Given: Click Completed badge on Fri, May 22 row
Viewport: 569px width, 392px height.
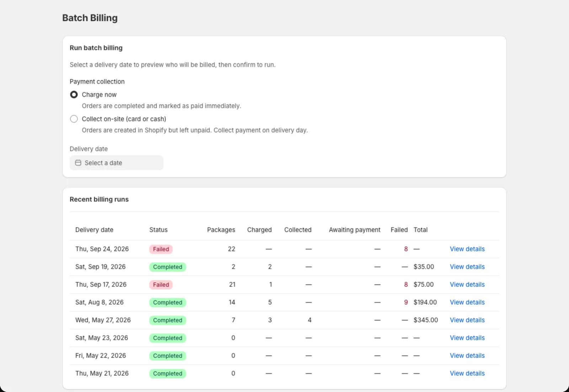Looking at the screenshot, I should [x=167, y=356].
